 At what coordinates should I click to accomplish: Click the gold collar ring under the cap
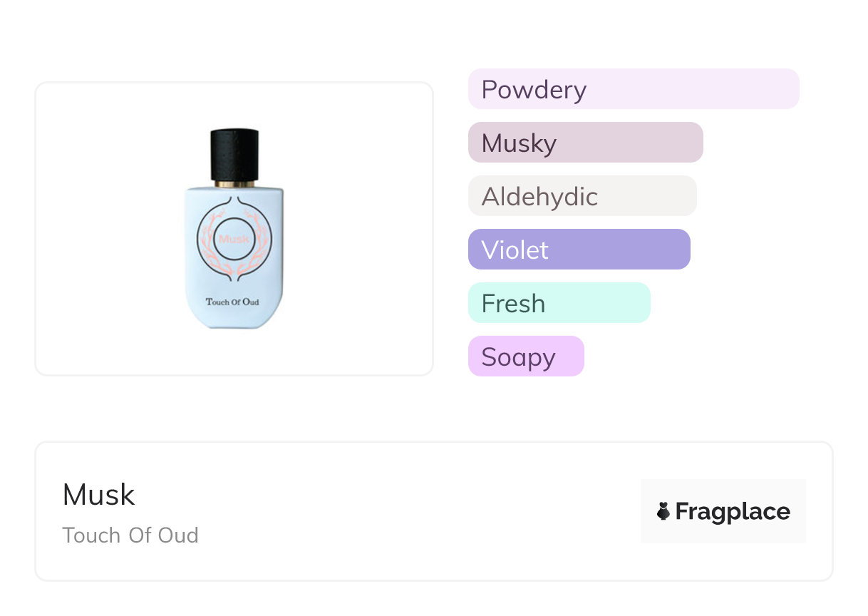point(234,184)
